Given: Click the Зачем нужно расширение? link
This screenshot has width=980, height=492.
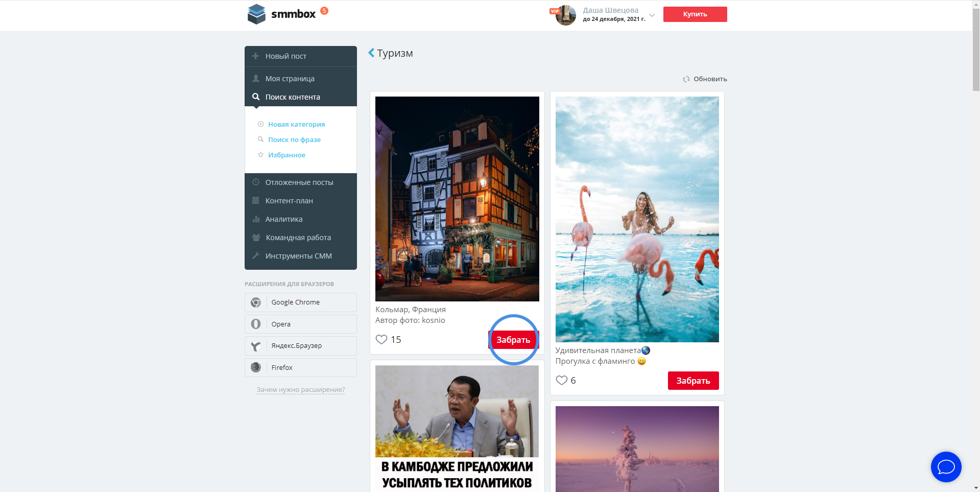Looking at the screenshot, I should [x=301, y=390].
